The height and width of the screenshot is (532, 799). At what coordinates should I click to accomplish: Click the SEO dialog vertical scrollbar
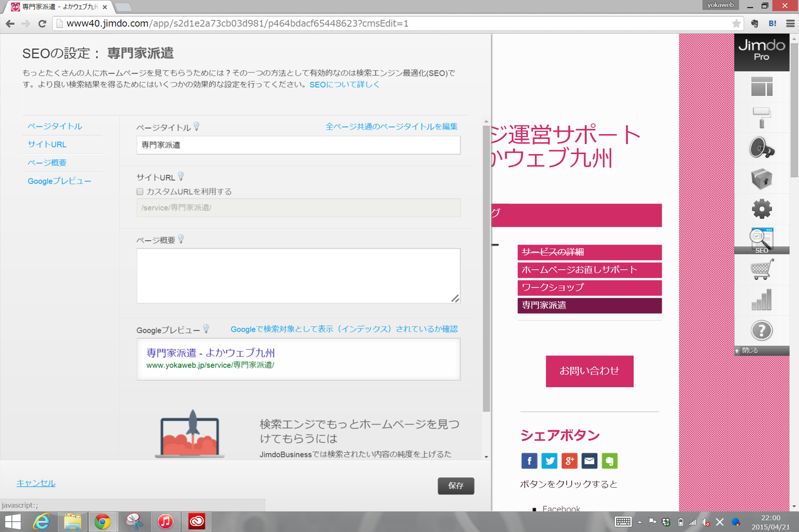coord(486,268)
